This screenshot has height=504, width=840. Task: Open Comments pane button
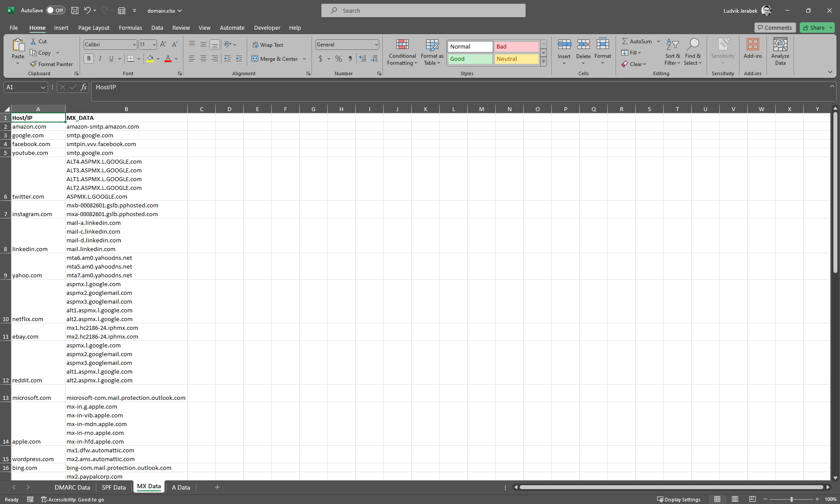775,28
